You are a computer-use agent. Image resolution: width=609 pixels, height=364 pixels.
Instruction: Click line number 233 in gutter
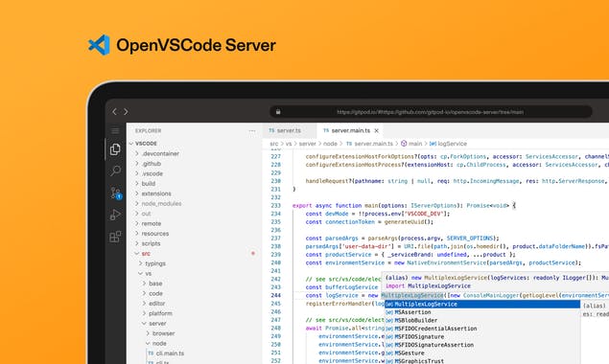(276, 206)
